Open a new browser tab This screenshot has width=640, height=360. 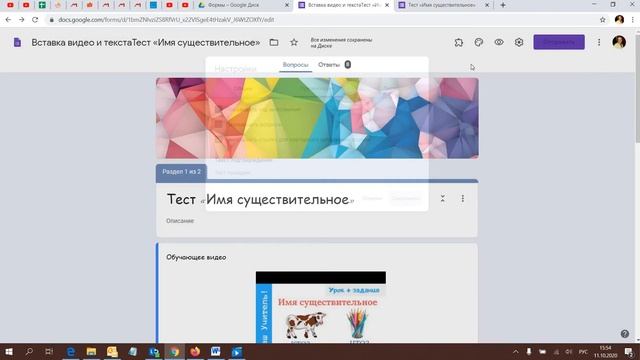click(503, 5)
